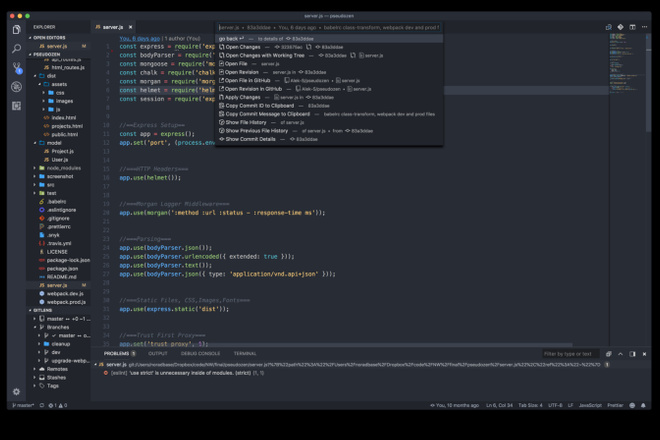Click the Problems filter text field
Screen dimensions: 660x440
coord(570,354)
